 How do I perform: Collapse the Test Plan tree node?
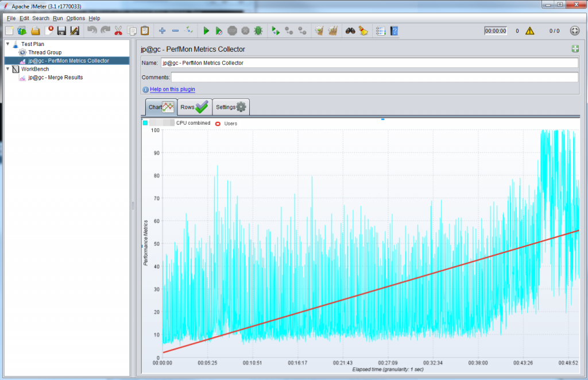click(x=8, y=44)
